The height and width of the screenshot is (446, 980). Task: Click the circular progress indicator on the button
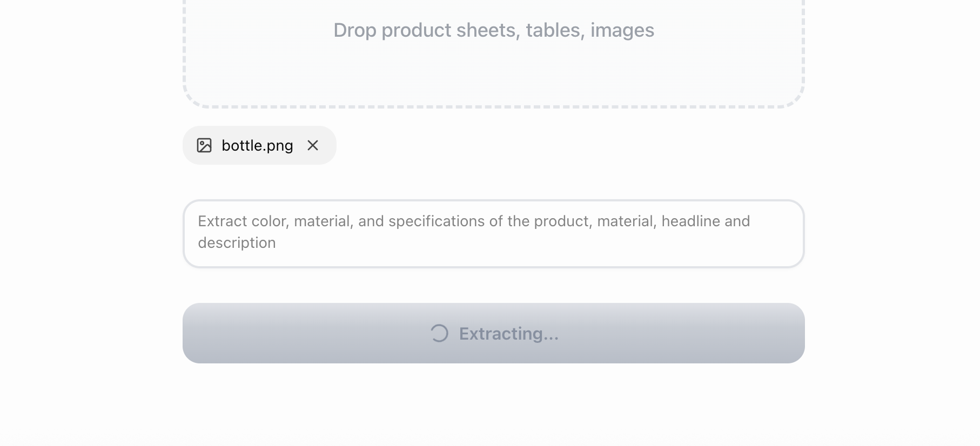click(x=439, y=333)
